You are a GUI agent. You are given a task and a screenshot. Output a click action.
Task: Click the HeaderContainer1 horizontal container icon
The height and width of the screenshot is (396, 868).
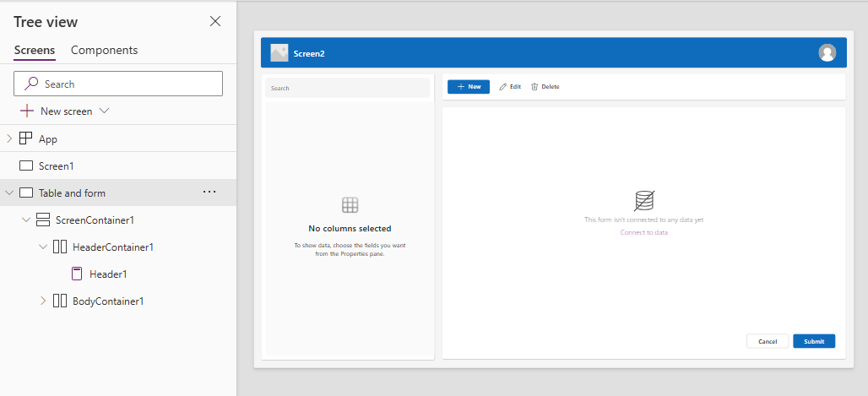[60, 247]
